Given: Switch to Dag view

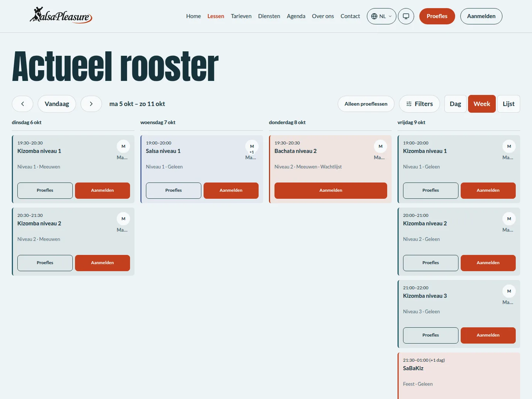Looking at the screenshot, I should tap(456, 104).
